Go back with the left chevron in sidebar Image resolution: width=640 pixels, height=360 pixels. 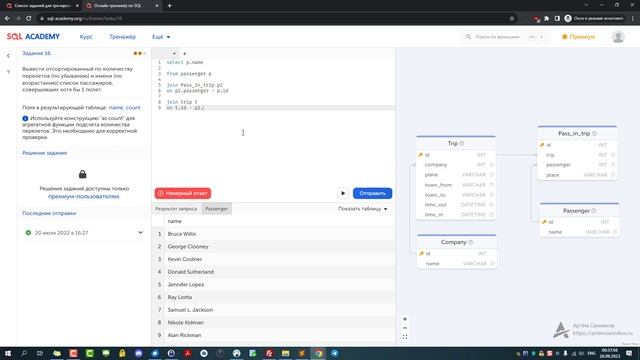click(x=8, y=56)
